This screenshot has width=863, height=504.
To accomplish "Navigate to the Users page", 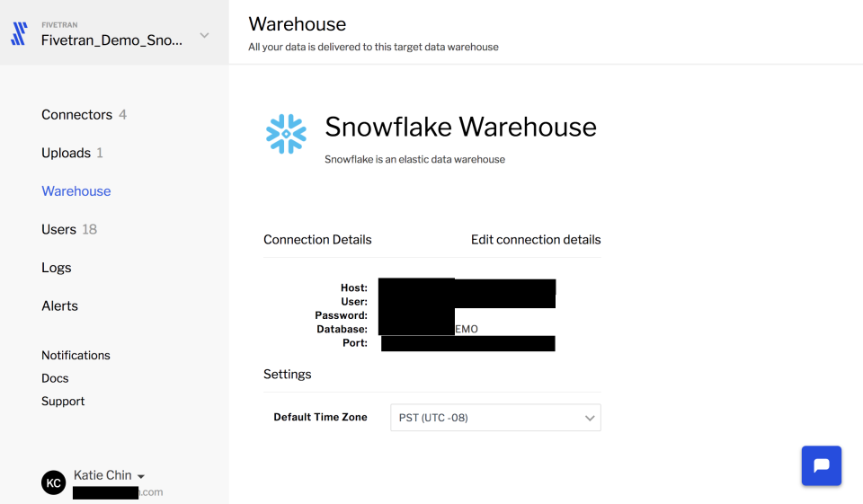I will click(58, 229).
